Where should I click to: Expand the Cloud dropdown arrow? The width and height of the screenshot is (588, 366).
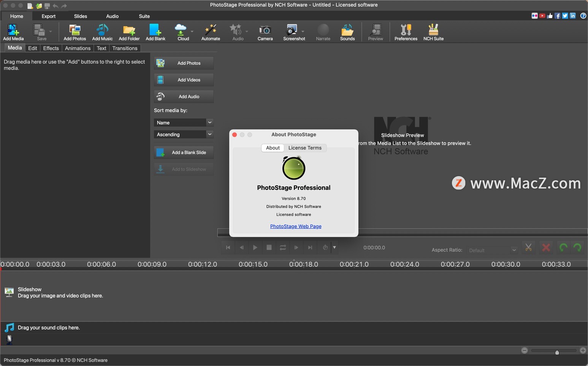pos(192,32)
